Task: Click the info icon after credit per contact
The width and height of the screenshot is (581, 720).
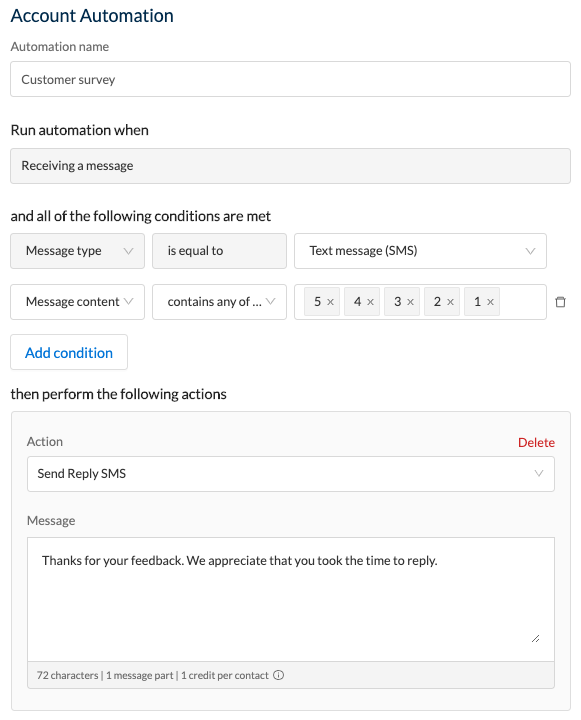Action: 278,675
